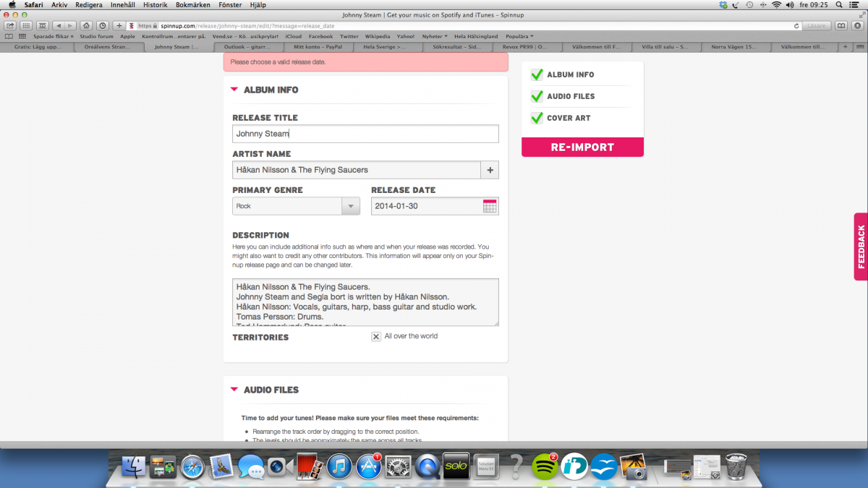The width and height of the screenshot is (868, 488).
Task: Click the Description text area
Action: pyautogui.click(x=365, y=302)
